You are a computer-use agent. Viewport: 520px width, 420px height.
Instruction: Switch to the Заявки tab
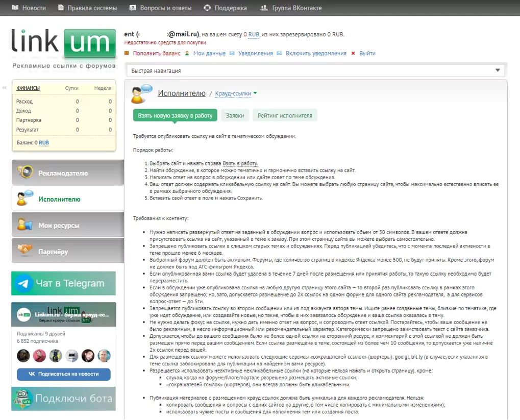point(235,115)
